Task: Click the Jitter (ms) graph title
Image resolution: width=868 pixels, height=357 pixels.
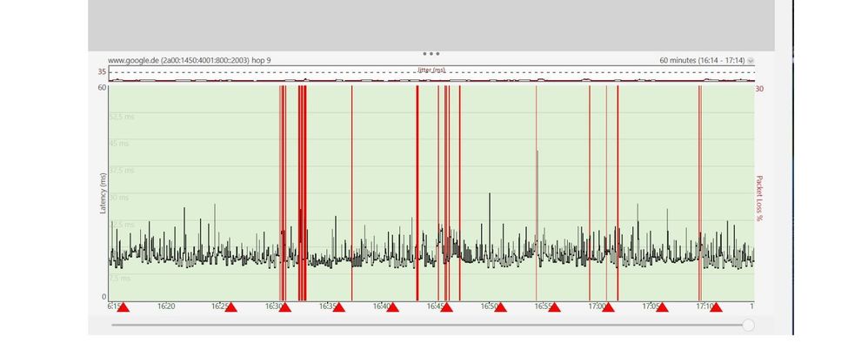Action: pyautogui.click(x=431, y=70)
